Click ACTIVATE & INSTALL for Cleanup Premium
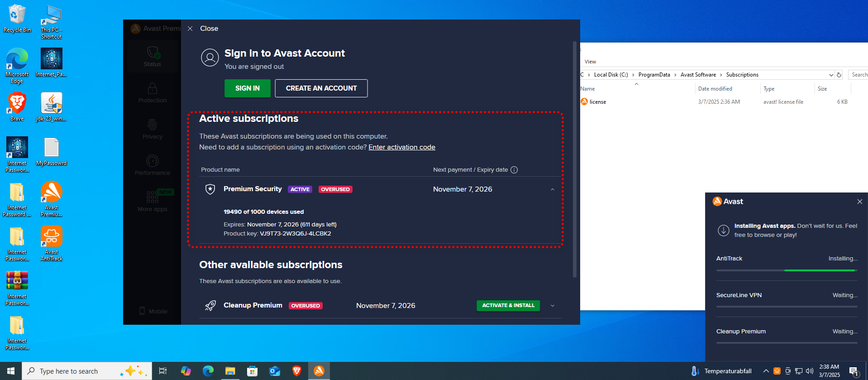The width and height of the screenshot is (868, 380). 508,306
